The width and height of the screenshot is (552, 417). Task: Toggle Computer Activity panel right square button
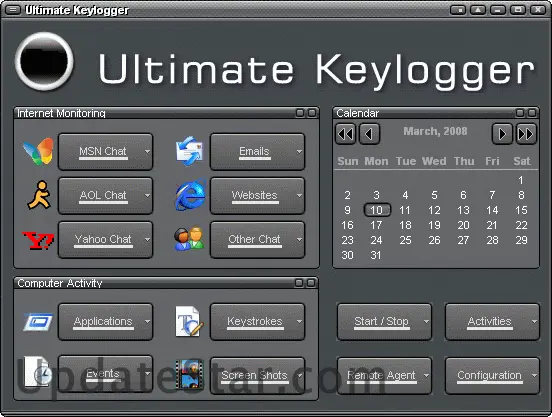pyautogui.click(x=311, y=283)
